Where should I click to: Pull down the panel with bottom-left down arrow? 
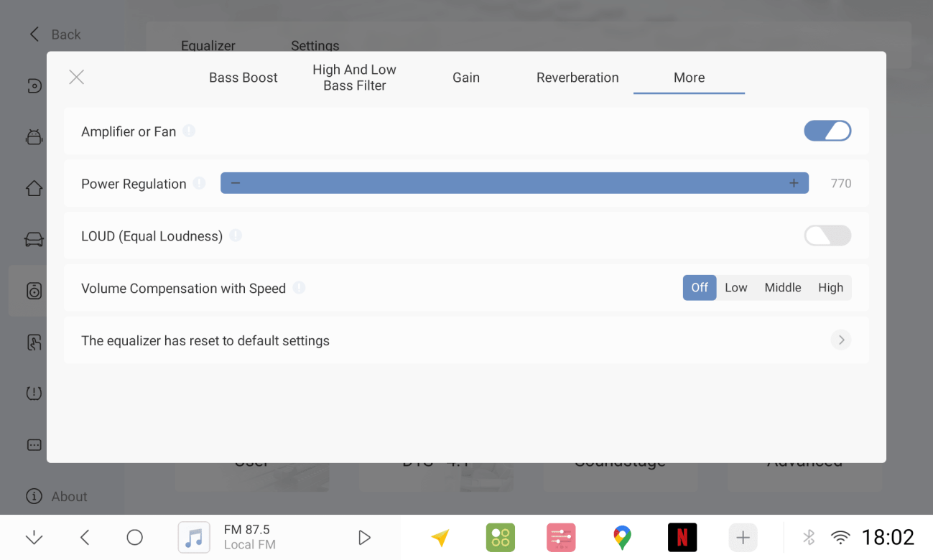coord(34,537)
